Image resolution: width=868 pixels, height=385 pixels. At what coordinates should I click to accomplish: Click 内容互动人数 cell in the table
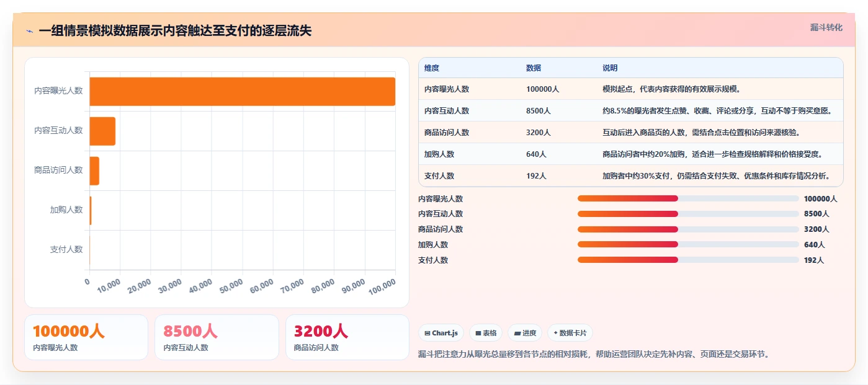tap(447, 111)
